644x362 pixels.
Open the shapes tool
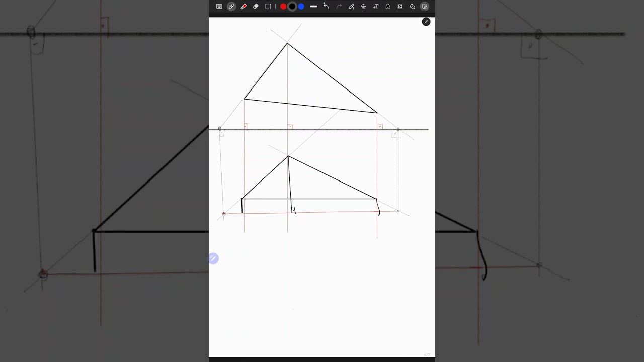click(x=413, y=7)
